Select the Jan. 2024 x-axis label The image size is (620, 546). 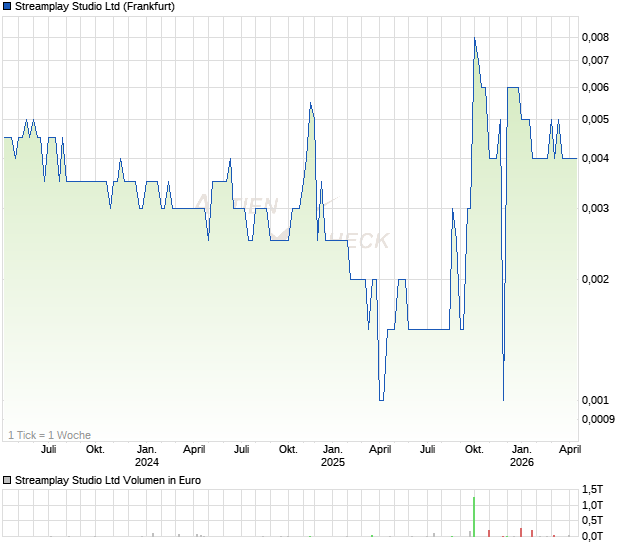(x=147, y=456)
